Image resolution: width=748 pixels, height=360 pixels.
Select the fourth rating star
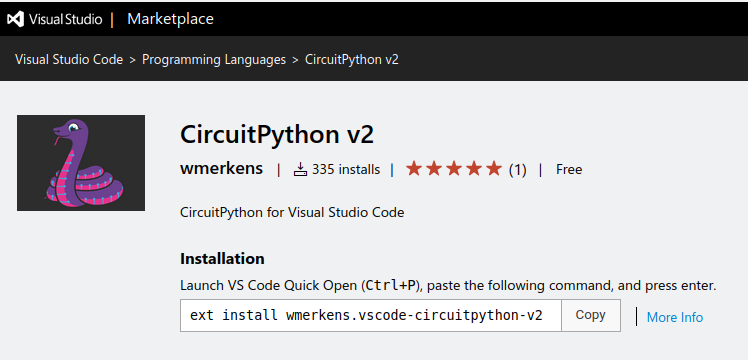[x=474, y=168]
